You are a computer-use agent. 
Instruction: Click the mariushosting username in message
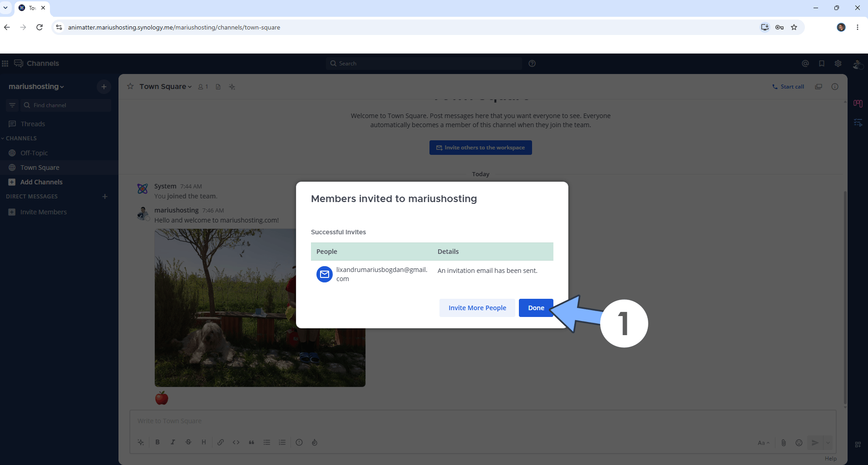point(177,210)
